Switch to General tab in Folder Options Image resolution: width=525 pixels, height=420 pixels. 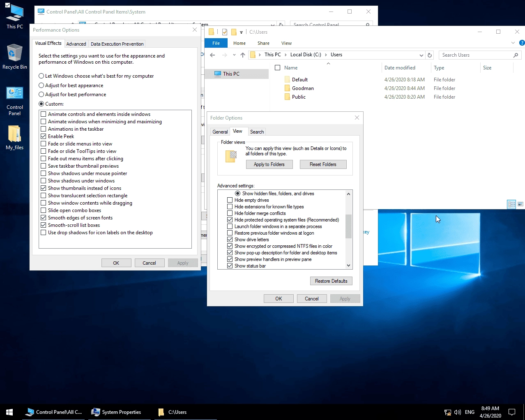(x=220, y=132)
